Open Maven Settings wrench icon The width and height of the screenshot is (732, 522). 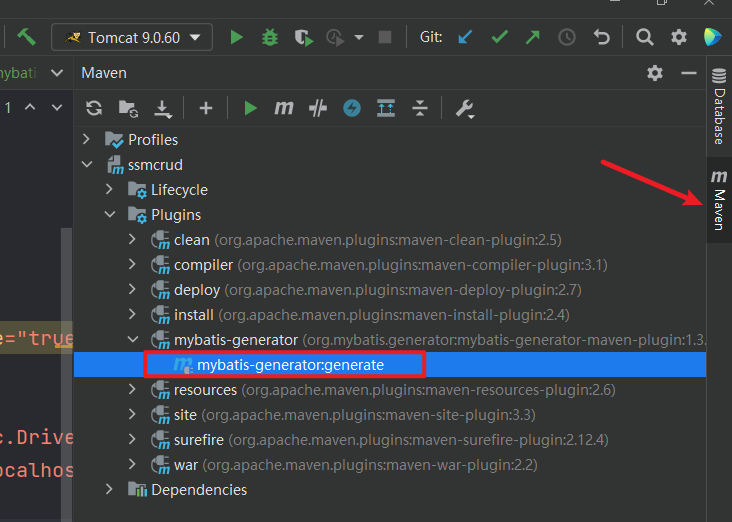(465, 109)
